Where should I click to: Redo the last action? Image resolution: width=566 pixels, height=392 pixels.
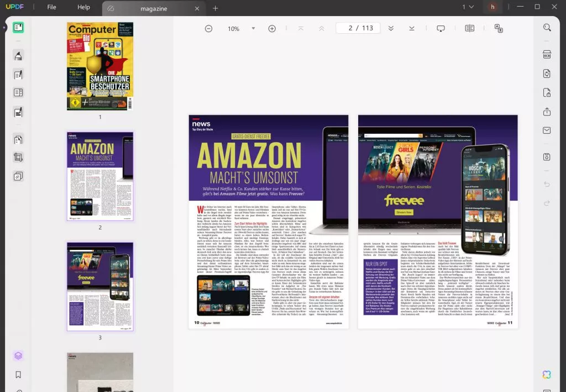coord(547,203)
